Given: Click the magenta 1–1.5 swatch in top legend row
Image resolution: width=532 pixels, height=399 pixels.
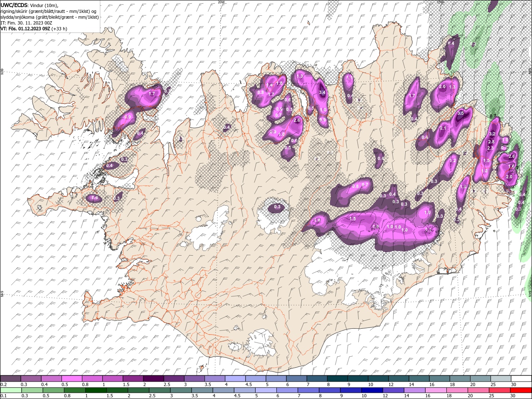Looking at the screenshot, I should pos(112,379).
